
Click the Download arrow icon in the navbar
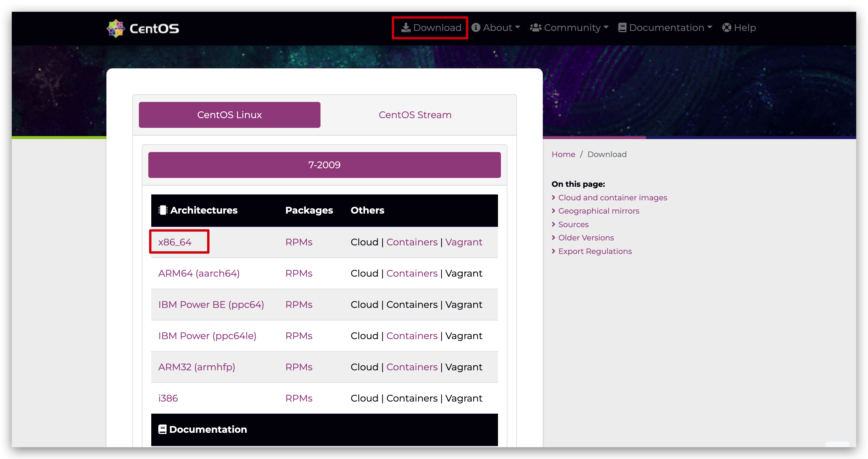(406, 28)
